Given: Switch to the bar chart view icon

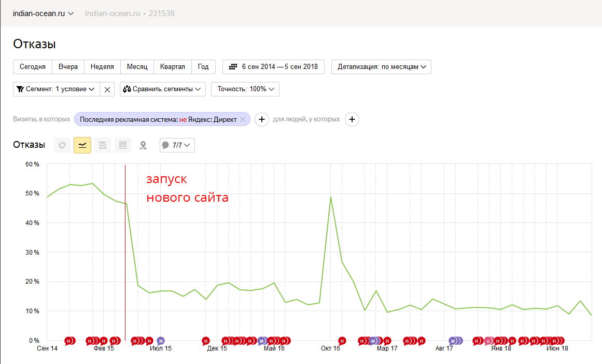Looking at the screenshot, I should 123,145.
